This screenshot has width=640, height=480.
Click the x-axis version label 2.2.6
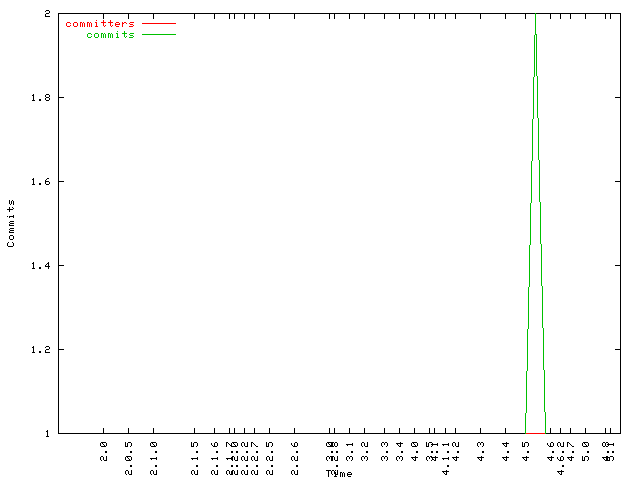coord(294,453)
